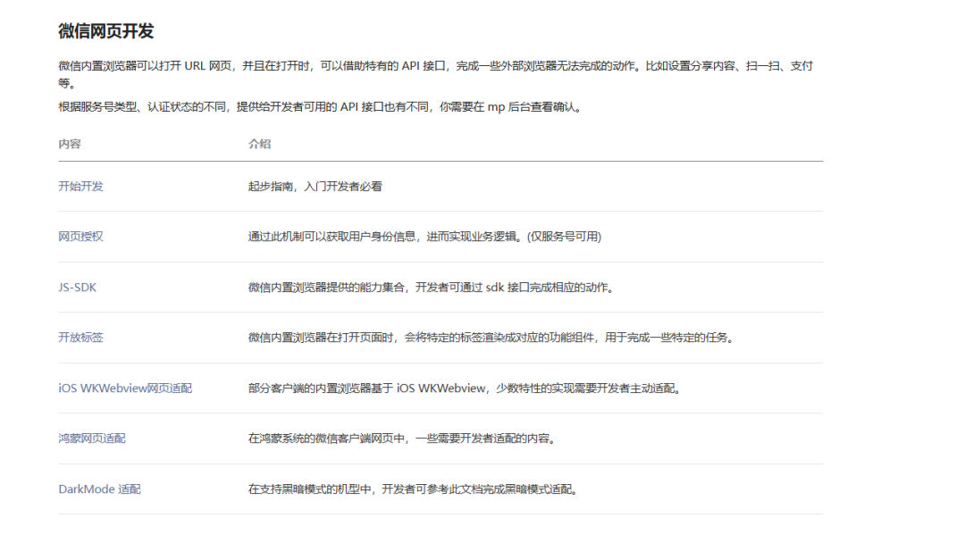Open the 开始开发 link
Screen dimensions: 965x560
80,187
